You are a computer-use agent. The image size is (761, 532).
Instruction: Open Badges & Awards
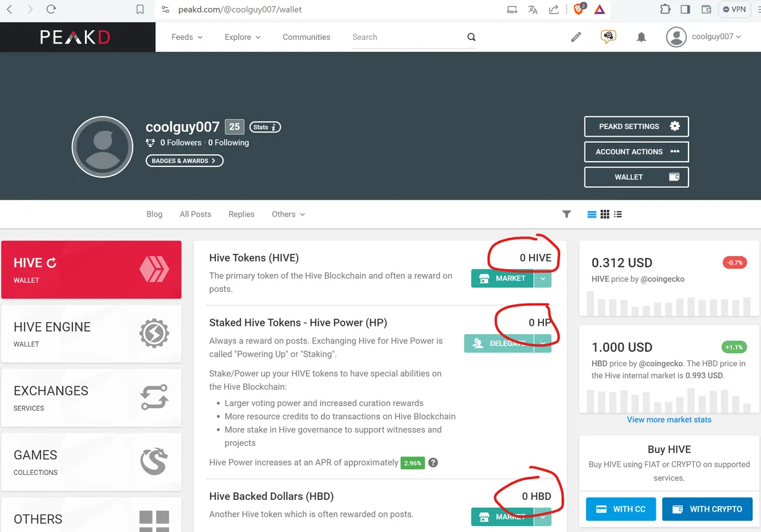point(184,160)
